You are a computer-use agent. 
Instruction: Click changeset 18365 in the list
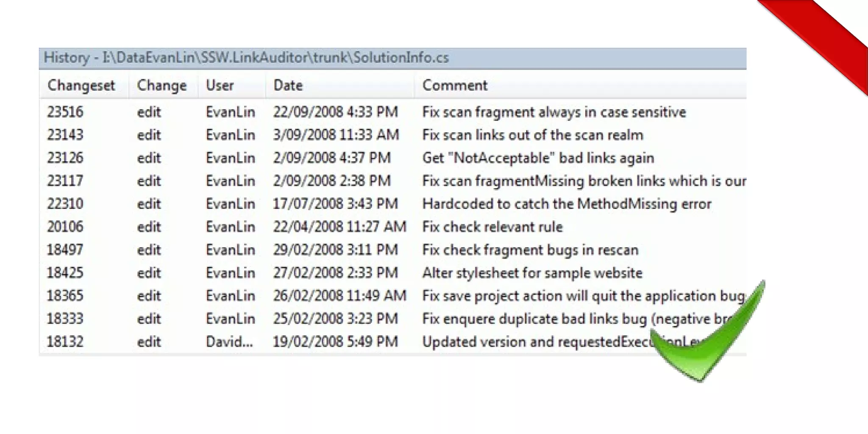tap(65, 295)
